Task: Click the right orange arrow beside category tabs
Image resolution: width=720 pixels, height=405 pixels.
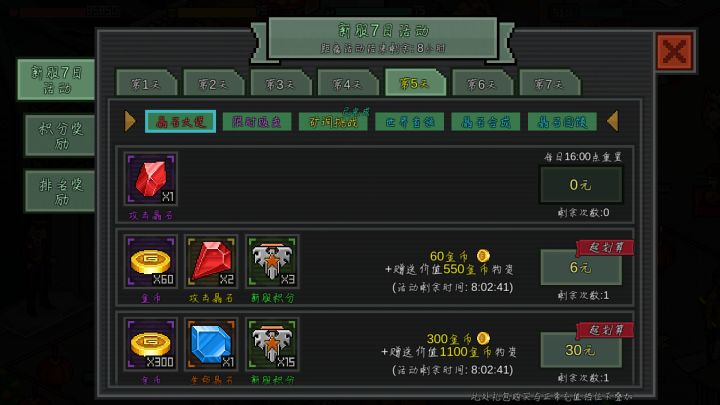Action: click(613, 121)
